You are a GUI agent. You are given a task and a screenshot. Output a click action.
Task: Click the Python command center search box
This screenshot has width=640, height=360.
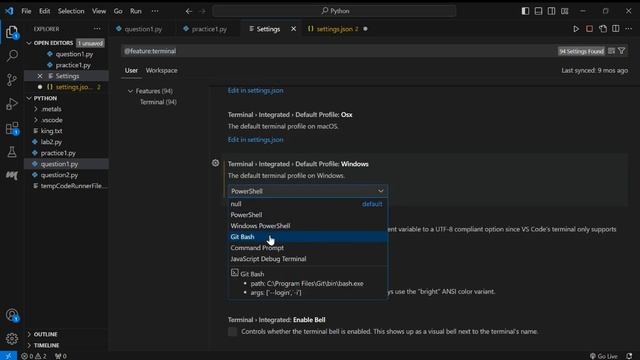coord(334,11)
